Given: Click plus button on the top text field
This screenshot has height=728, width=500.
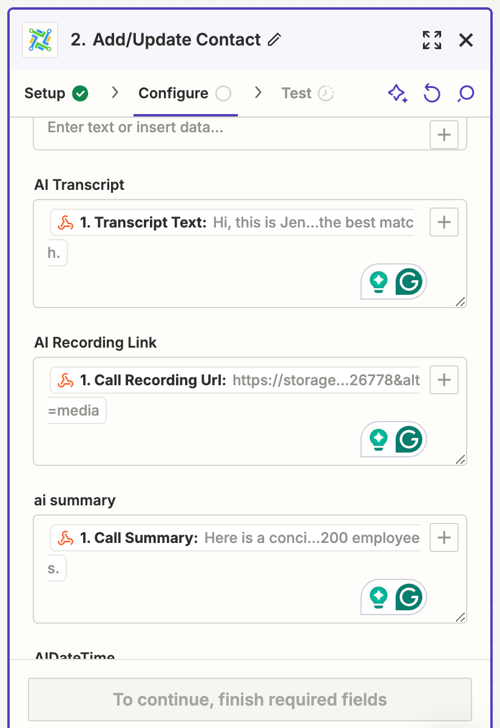Looking at the screenshot, I should [x=444, y=135].
